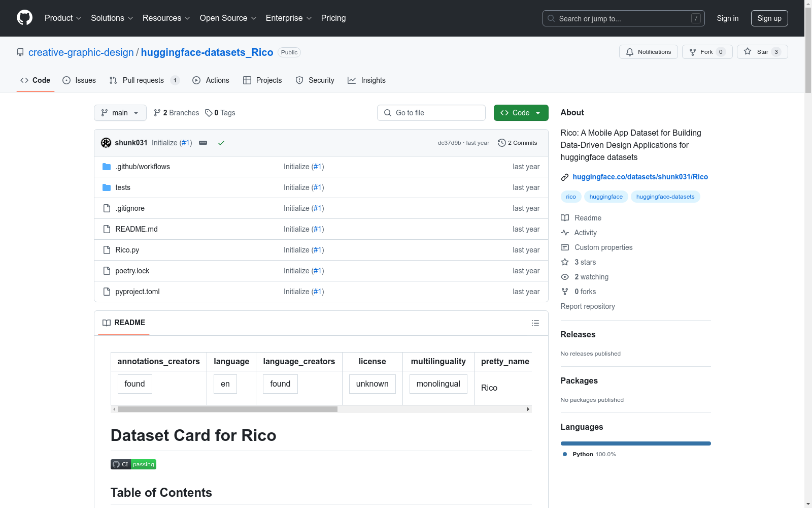Click the repository icon beside creative-graphic-design
The width and height of the screenshot is (812, 508).
pos(20,52)
